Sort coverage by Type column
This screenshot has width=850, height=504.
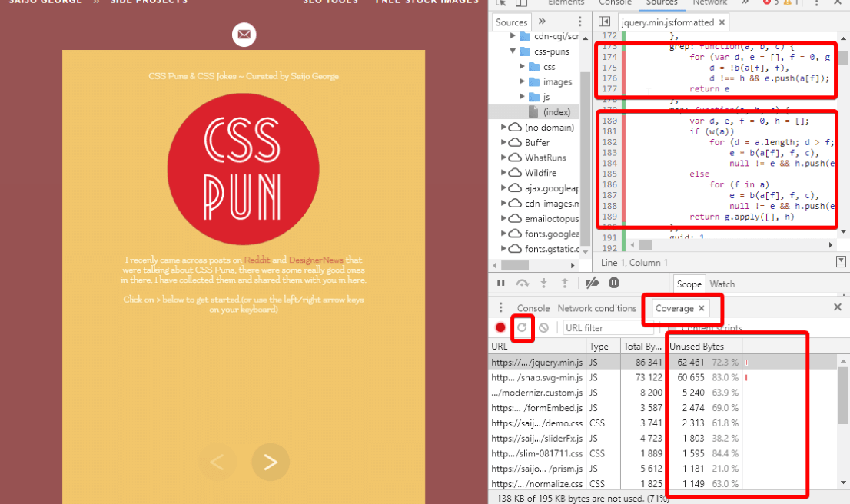point(603,346)
